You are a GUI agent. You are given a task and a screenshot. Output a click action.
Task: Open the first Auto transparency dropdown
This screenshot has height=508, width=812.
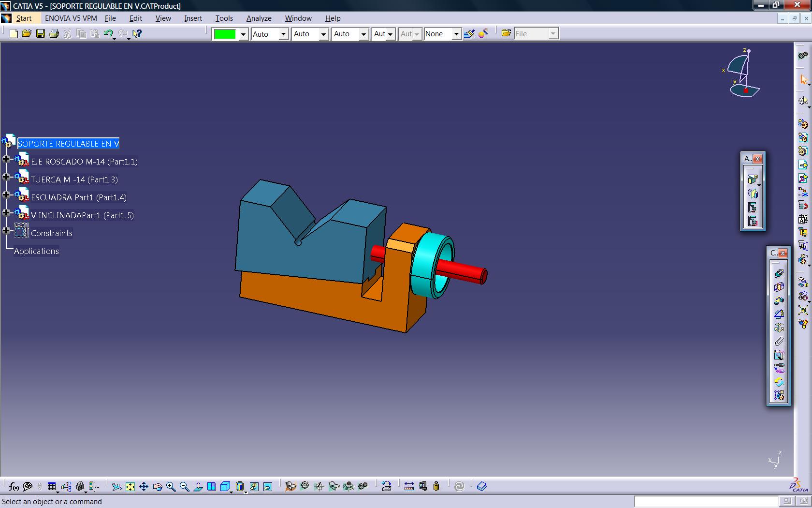[x=283, y=34]
